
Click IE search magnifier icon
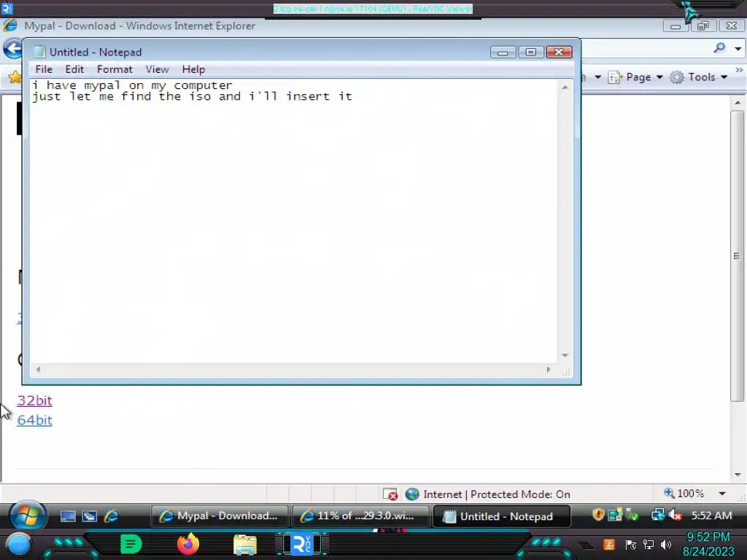(x=719, y=48)
